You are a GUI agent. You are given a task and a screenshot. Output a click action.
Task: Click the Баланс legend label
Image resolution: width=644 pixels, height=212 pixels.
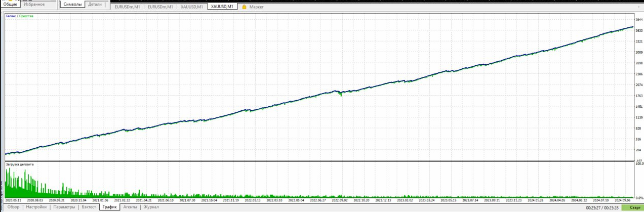(x=11, y=16)
